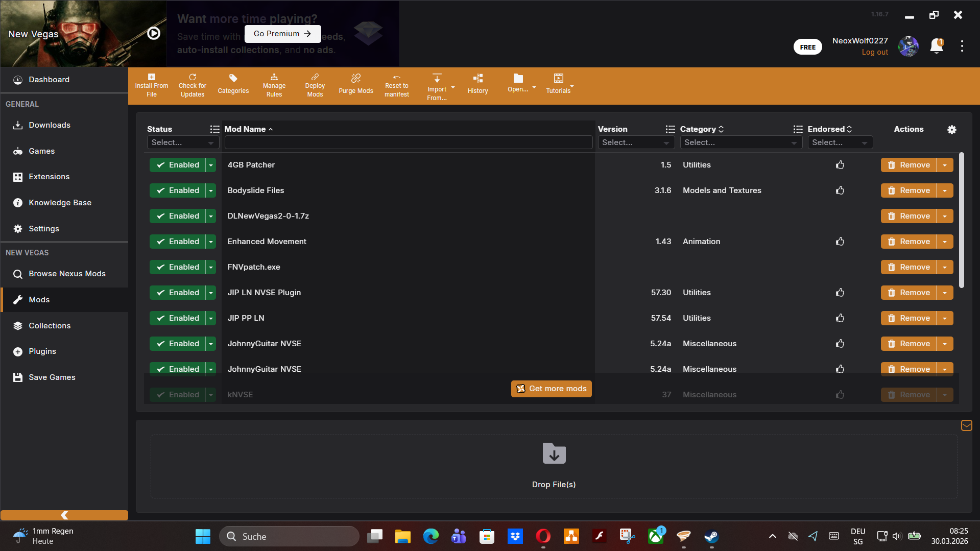Toggle Enabled status for Enhanced Movement
Viewport: 980px width, 551px height.
177,242
